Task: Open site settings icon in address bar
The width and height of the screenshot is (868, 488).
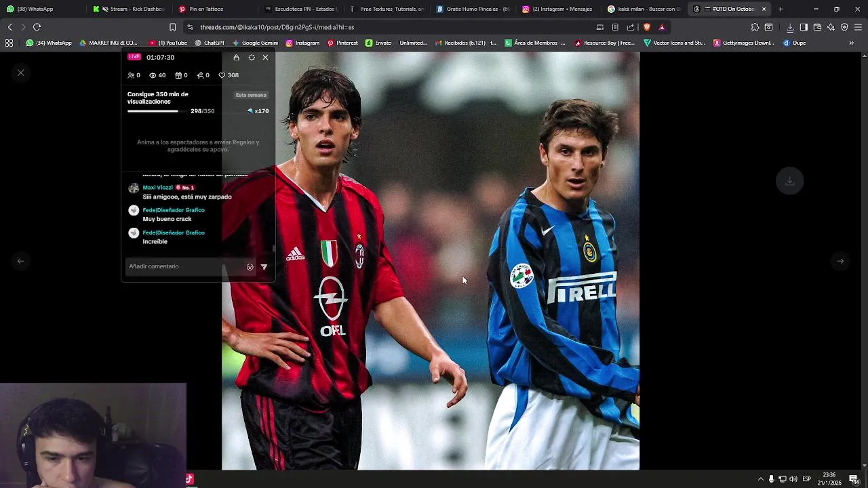Action: (190, 27)
